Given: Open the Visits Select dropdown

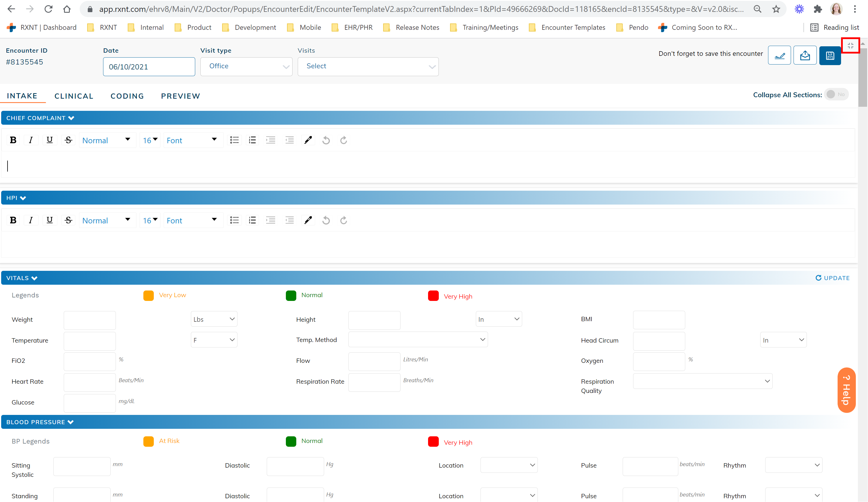Looking at the screenshot, I should click(368, 67).
